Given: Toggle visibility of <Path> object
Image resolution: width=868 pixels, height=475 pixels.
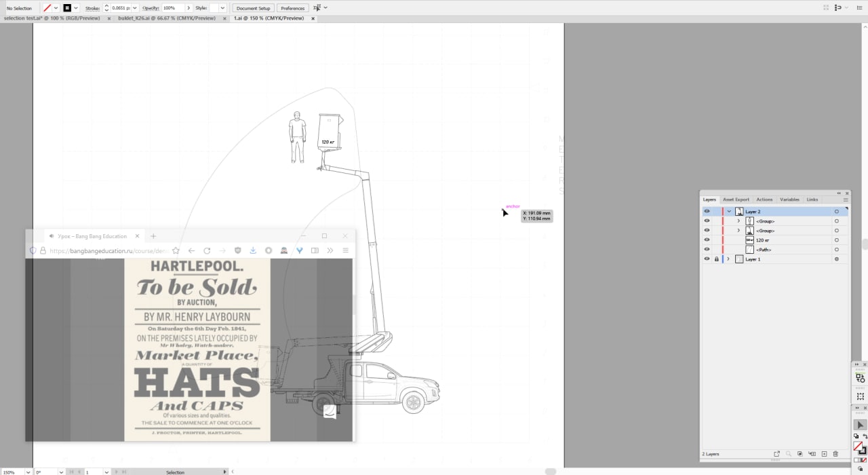Looking at the screenshot, I should point(707,250).
